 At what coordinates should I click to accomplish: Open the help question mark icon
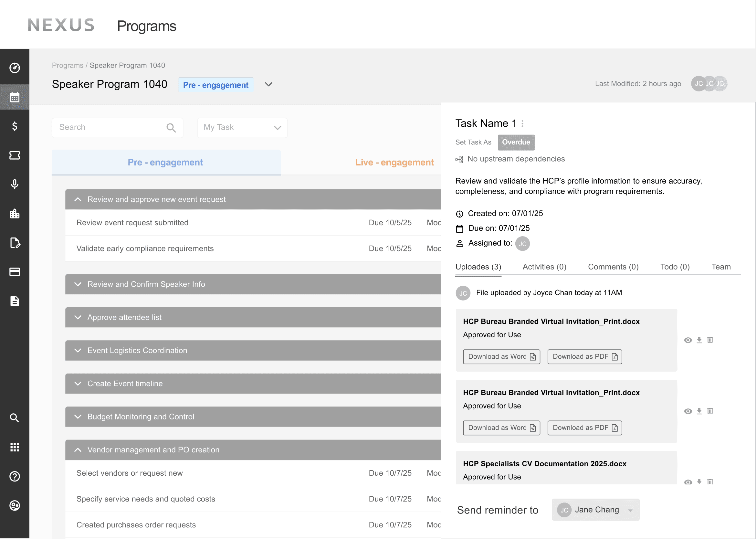[x=15, y=476]
